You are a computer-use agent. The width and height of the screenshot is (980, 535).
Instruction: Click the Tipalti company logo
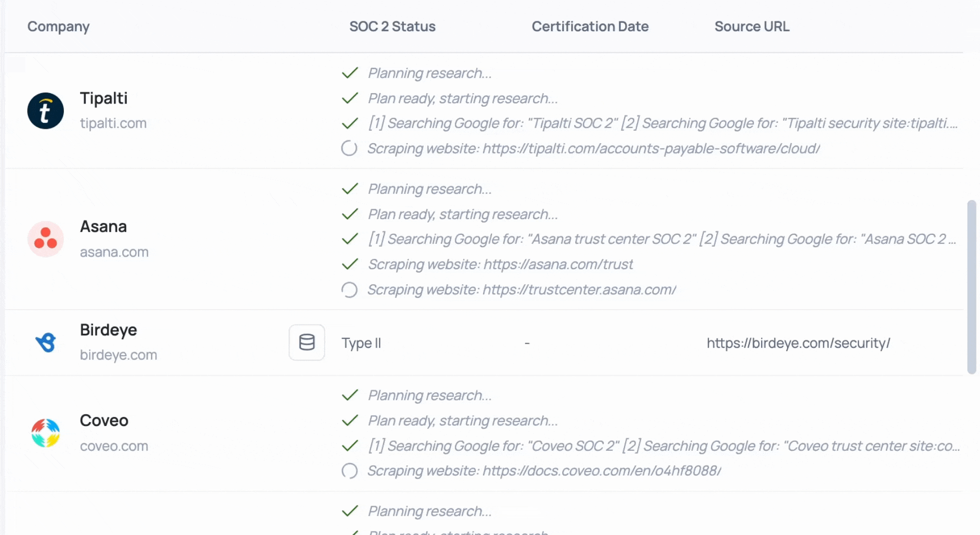coord(46,111)
